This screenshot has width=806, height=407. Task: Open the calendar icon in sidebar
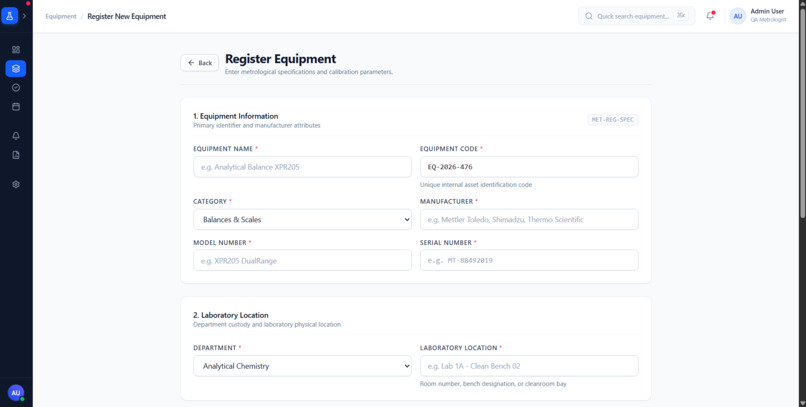16,107
